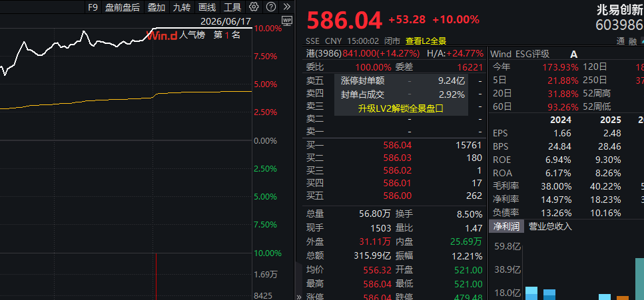The height and width of the screenshot is (300, 644).
Task: Click the 2024 负债率 value 13.26%
Action: (x=557, y=213)
